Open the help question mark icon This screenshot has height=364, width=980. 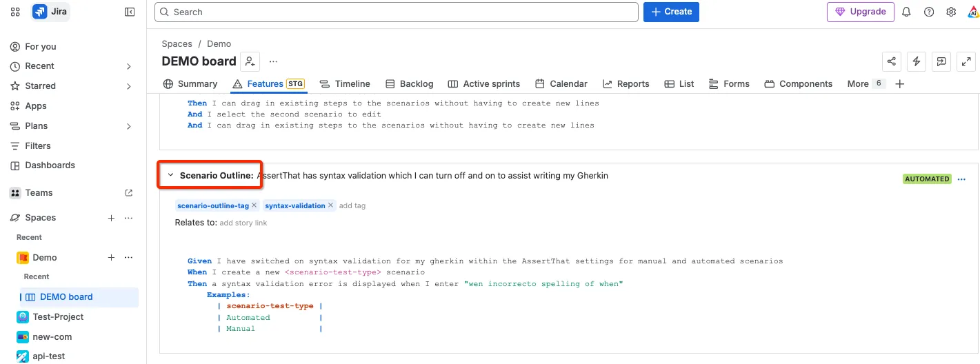929,12
